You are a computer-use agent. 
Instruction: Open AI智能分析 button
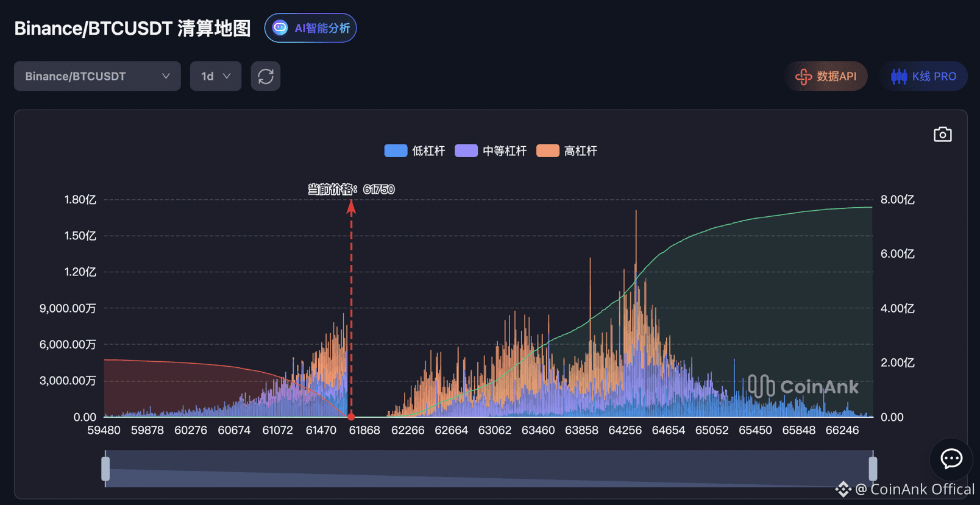point(311,28)
